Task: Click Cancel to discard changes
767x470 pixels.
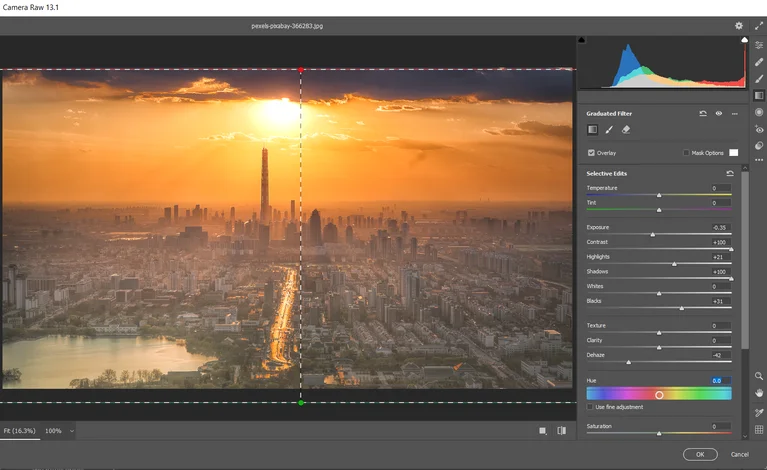Action: tap(739, 454)
